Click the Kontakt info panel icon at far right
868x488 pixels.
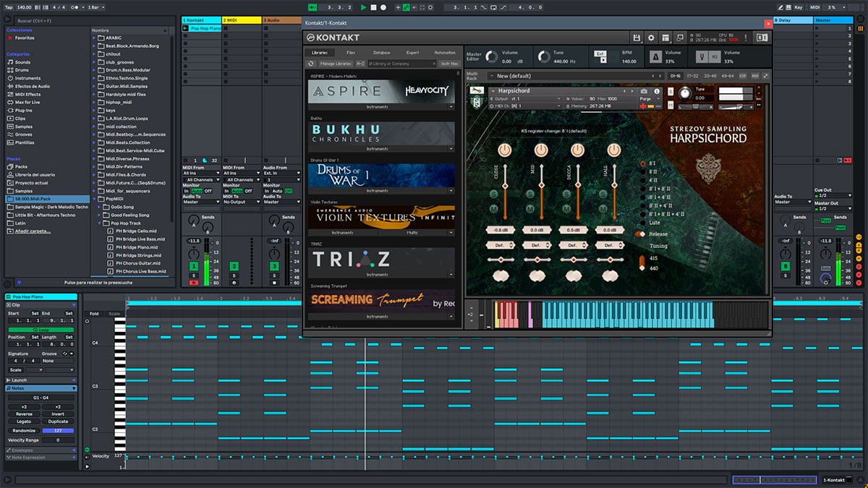pyautogui.click(x=762, y=38)
